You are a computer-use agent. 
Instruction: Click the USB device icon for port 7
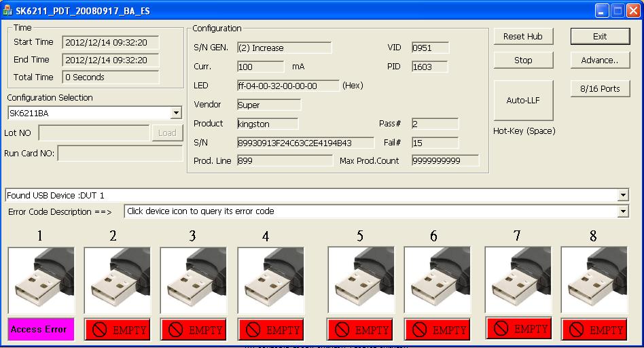coord(518,280)
